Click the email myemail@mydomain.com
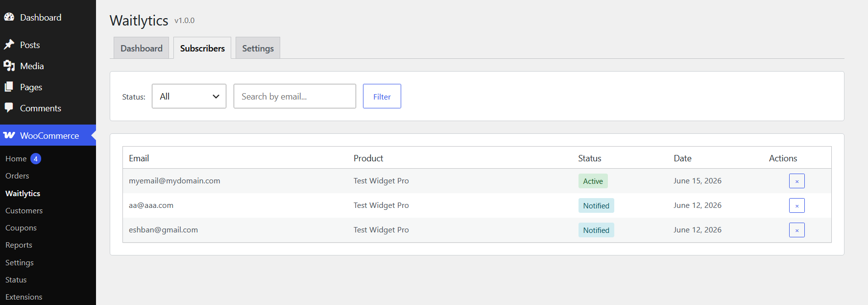Viewport: 868px width, 305px height. coord(174,180)
